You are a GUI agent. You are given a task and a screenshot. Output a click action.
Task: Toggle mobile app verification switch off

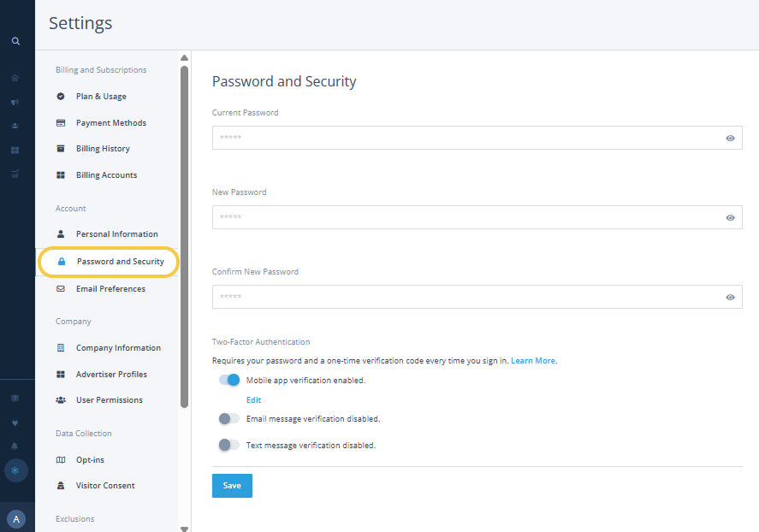click(229, 380)
